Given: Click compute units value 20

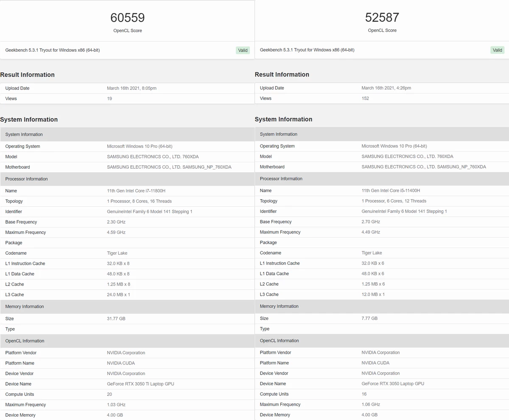Looking at the screenshot, I should pos(109,395).
